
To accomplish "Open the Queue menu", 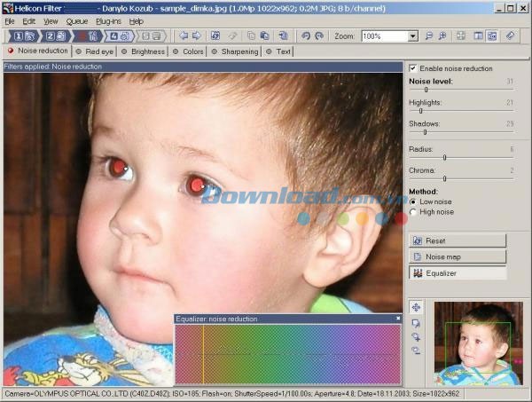I will 77,20.
